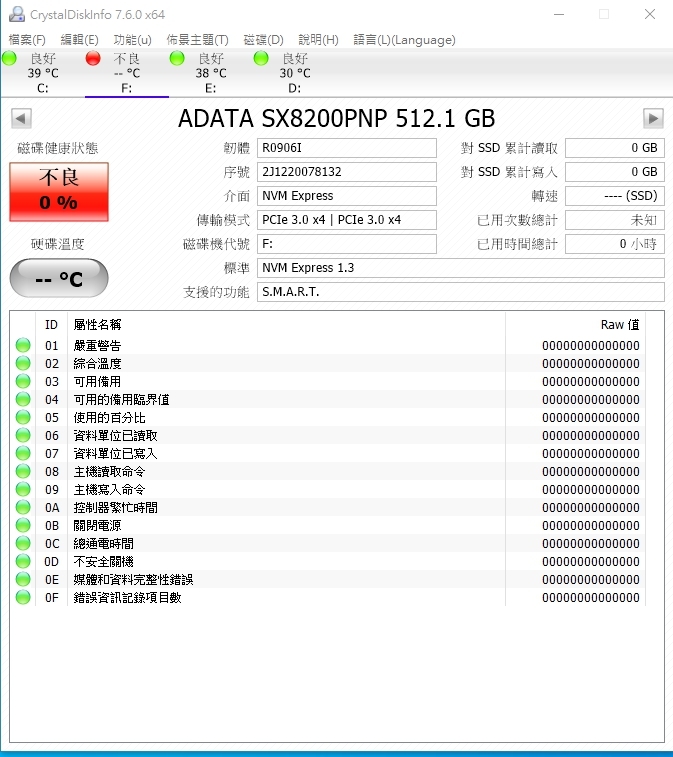Screen dimensions: 673x757
Task: Select the D: drive tab at 30 °C
Action: [x=294, y=73]
